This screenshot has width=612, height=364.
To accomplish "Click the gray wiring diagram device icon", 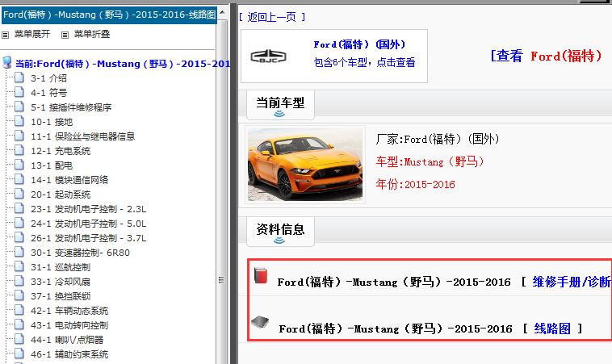I will [x=260, y=322].
